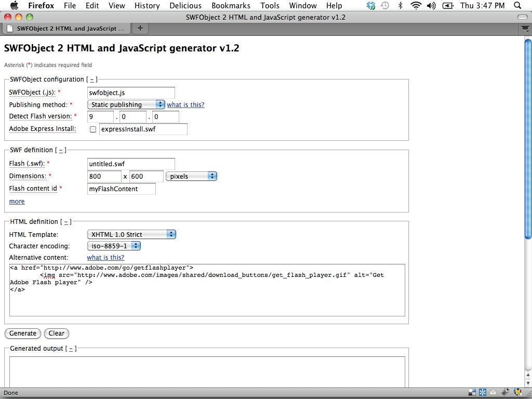Click the Bluetooth status icon

click(401, 5)
